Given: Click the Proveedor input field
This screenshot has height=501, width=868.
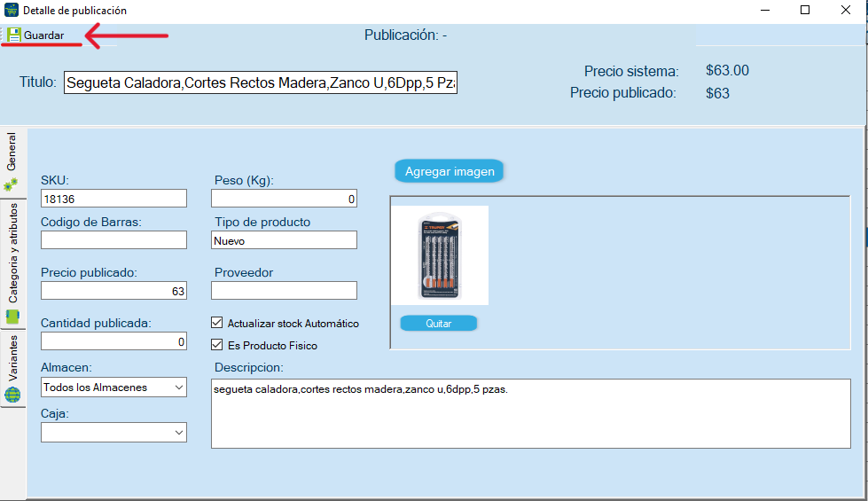Looking at the screenshot, I should (284, 291).
